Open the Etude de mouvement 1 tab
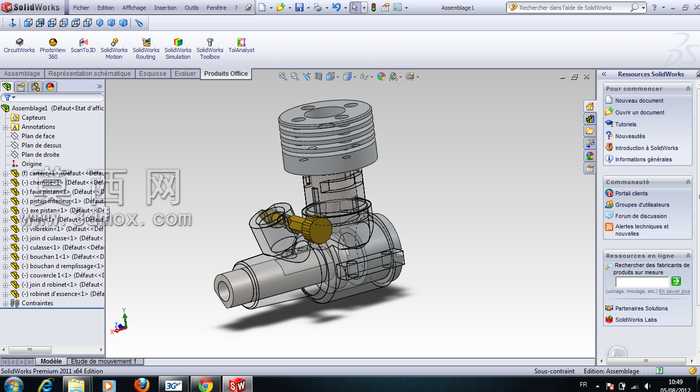Image resolution: width=700 pixels, height=392 pixels. click(x=105, y=361)
